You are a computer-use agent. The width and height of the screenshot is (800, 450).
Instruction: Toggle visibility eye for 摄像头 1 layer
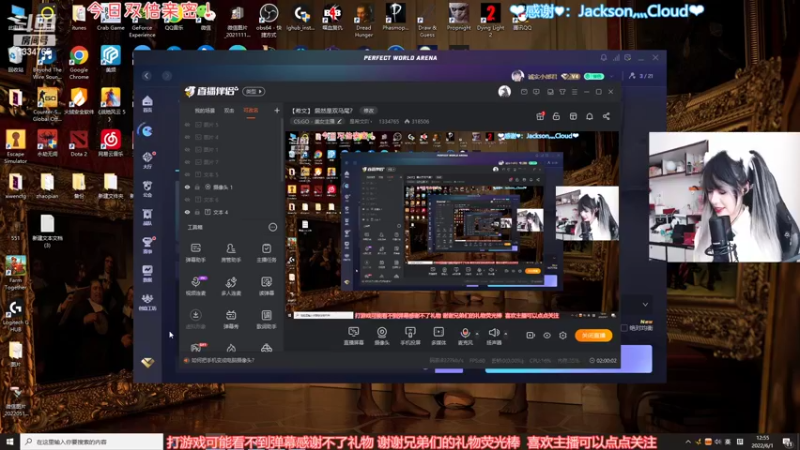tap(187, 187)
